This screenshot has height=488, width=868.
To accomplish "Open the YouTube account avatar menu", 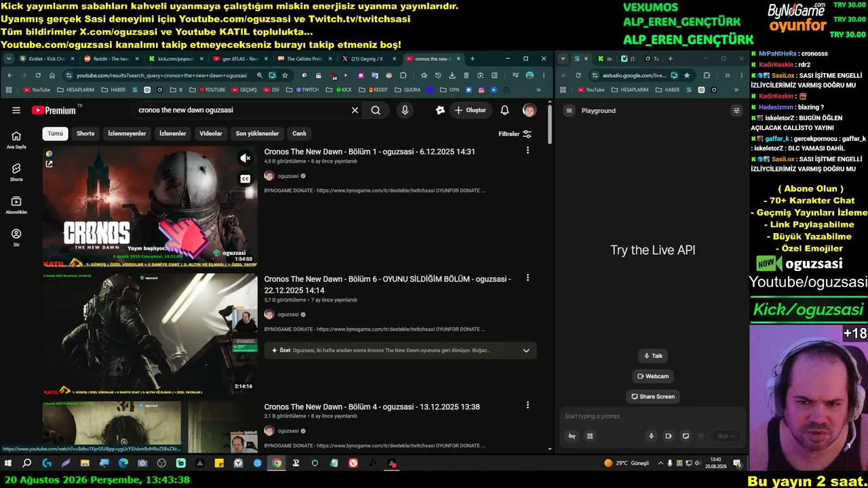I will pyautogui.click(x=530, y=110).
